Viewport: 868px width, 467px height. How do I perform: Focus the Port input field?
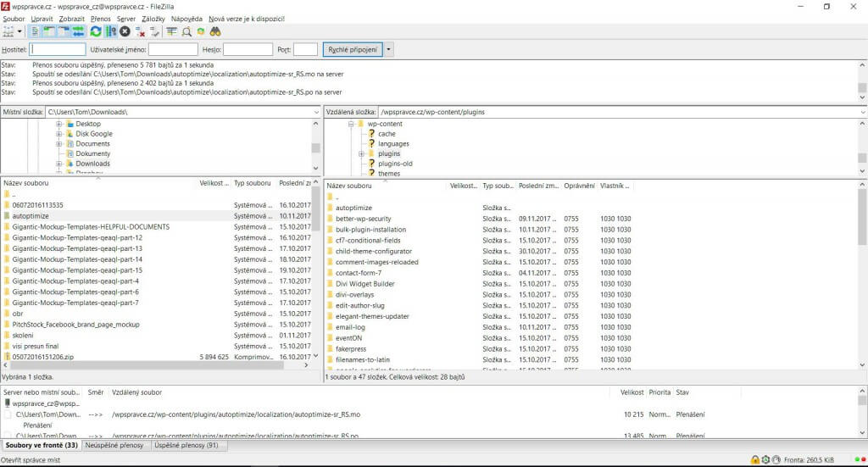(305, 50)
